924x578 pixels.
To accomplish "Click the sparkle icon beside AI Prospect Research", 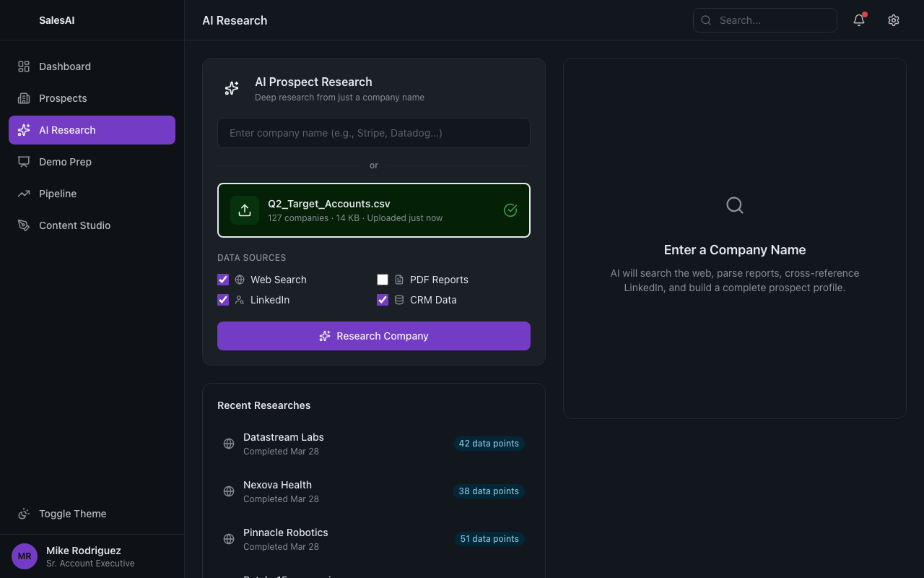I will [x=232, y=88].
